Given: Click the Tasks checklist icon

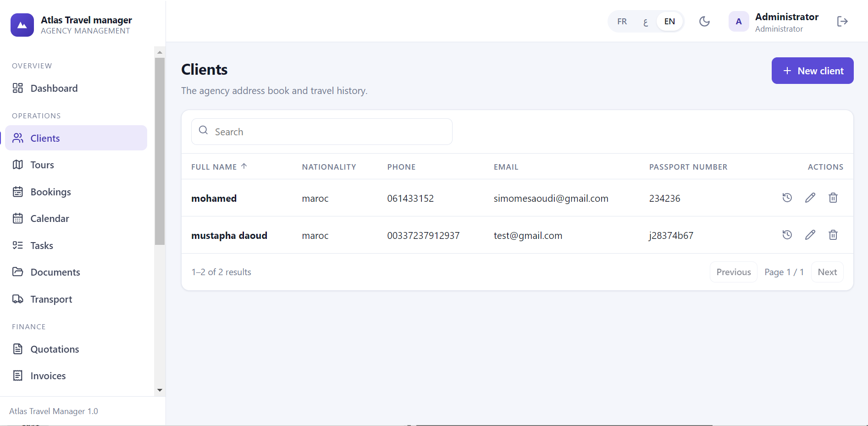Looking at the screenshot, I should point(18,245).
